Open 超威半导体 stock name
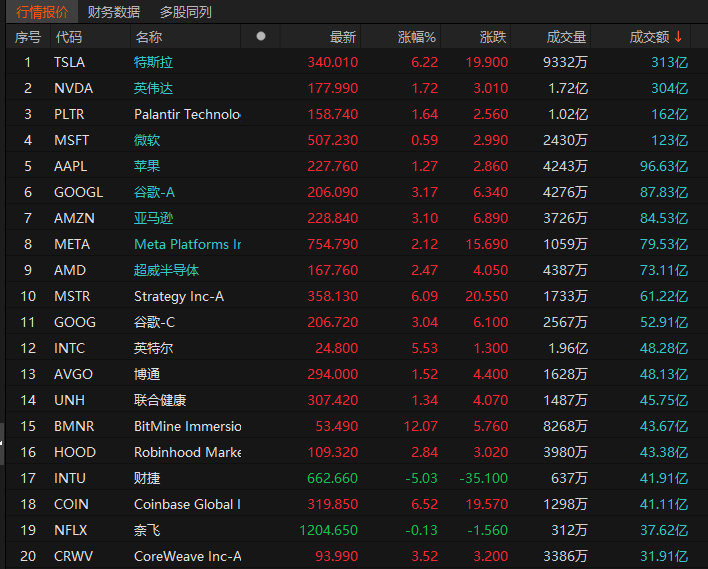The height and width of the screenshot is (569, 708). [x=166, y=270]
